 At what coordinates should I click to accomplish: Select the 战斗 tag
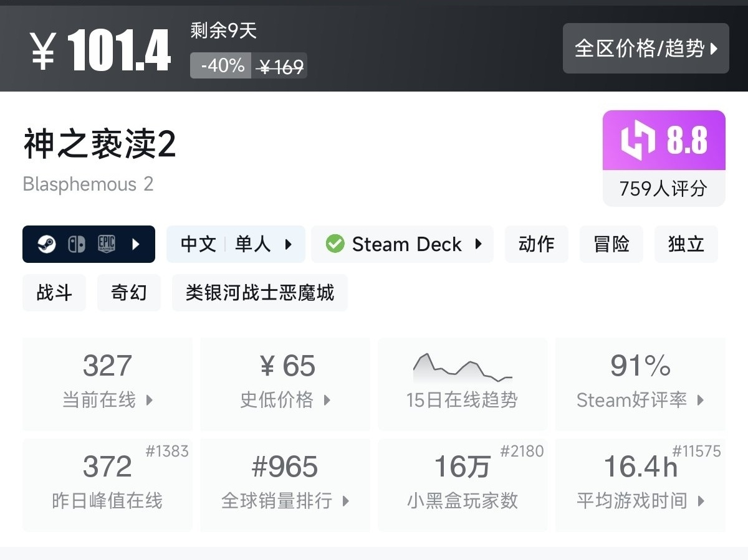(54, 293)
